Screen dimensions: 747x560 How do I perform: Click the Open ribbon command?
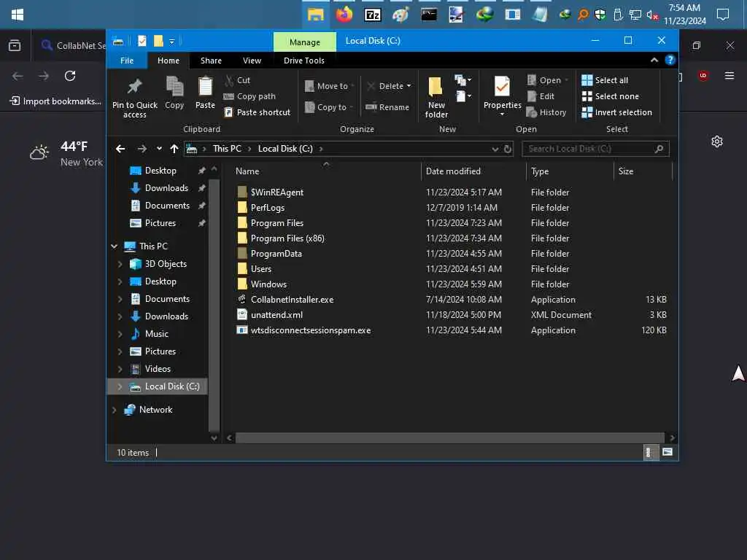tap(547, 80)
